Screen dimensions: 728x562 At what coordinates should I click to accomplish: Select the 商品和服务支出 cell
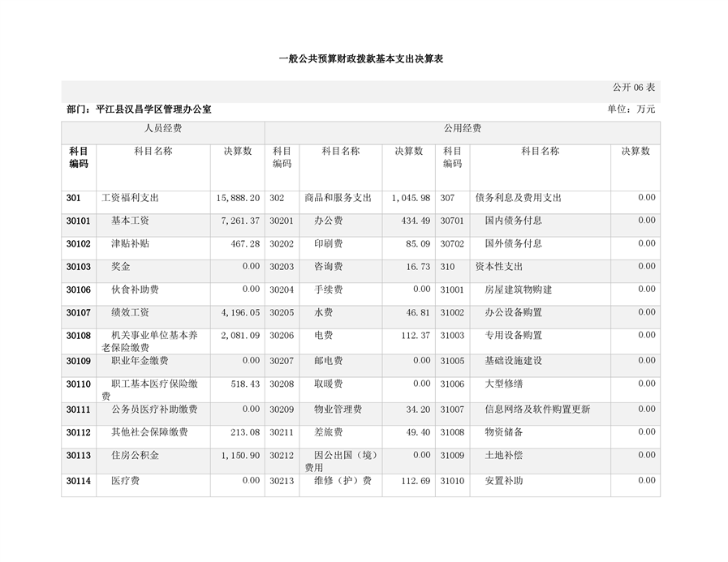click(x=338, y=198)
